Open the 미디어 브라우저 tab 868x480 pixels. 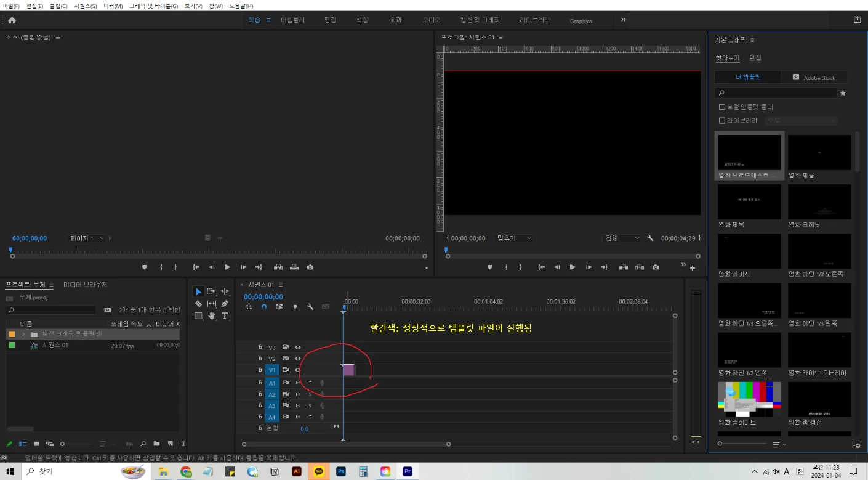tap(86, 285)
